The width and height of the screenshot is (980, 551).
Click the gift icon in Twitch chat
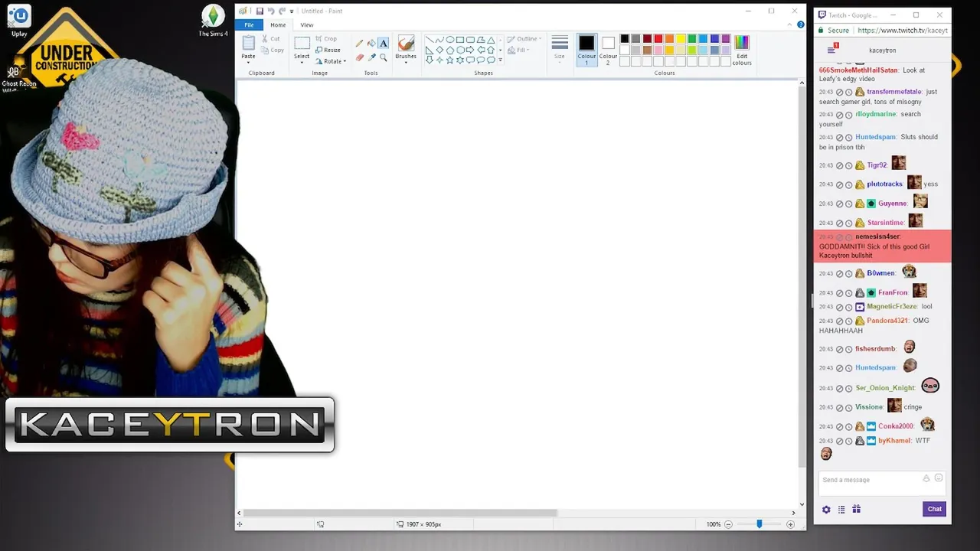tap(857, 509)
